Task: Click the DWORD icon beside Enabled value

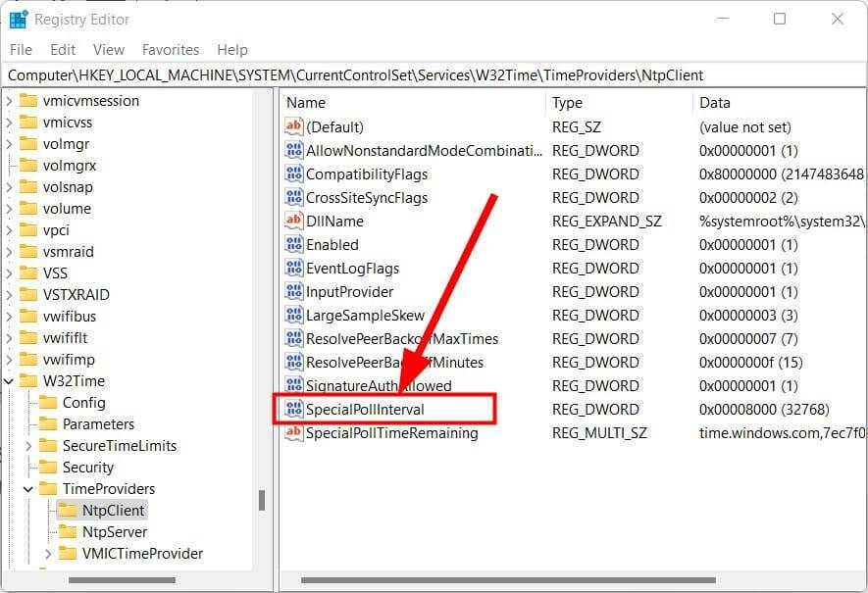Action: coord(293,244)
